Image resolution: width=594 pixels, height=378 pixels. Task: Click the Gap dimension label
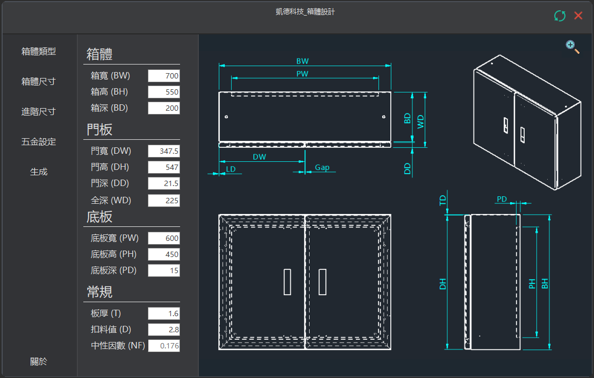point(322,167)
